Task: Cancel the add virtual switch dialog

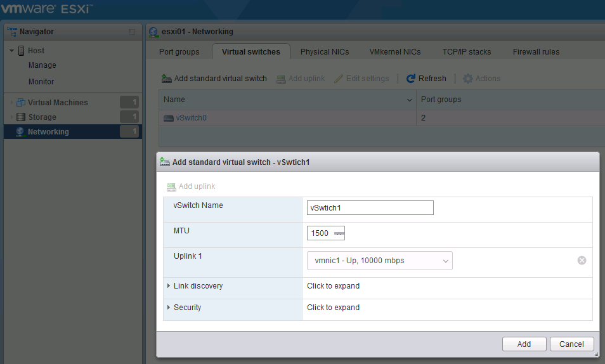Action: 571,344
